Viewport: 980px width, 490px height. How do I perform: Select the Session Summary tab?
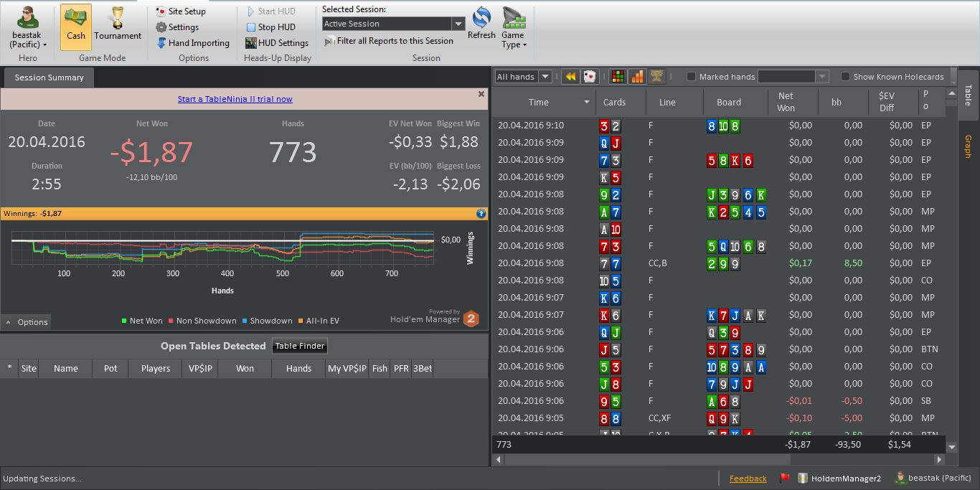[x=49, y=77]
